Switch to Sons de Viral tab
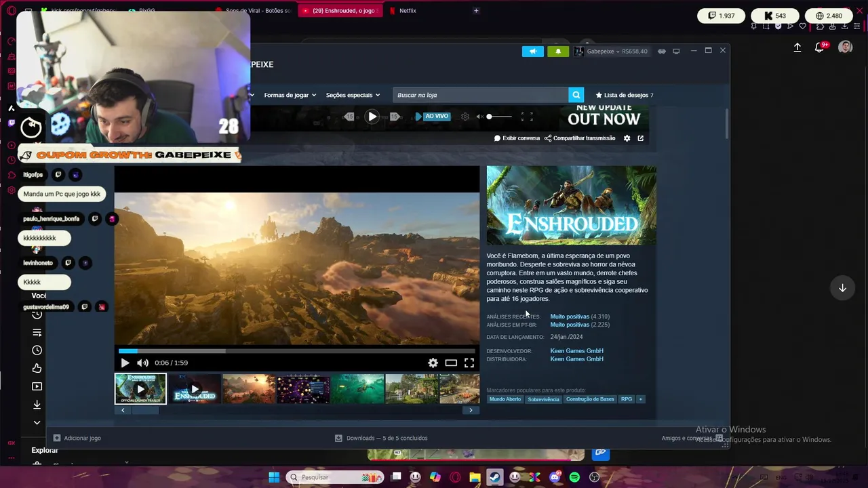The image size is (868, 488). 254,11
